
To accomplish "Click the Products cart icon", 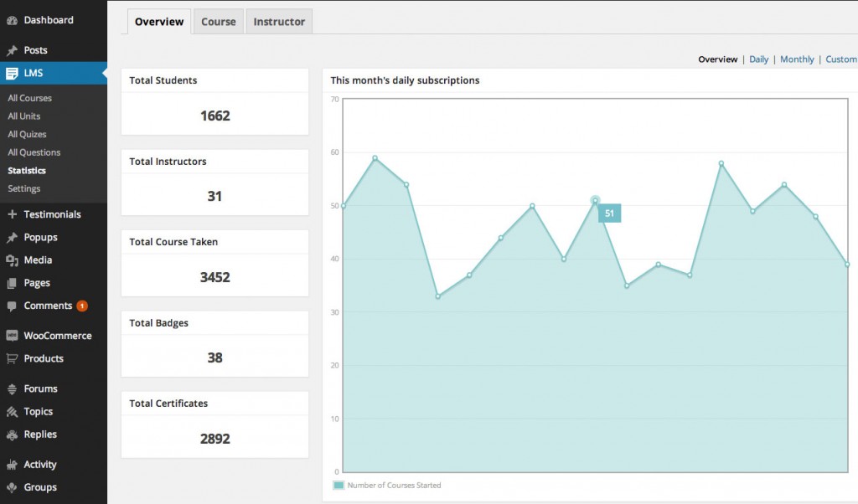I will click(x=12, y=359).
